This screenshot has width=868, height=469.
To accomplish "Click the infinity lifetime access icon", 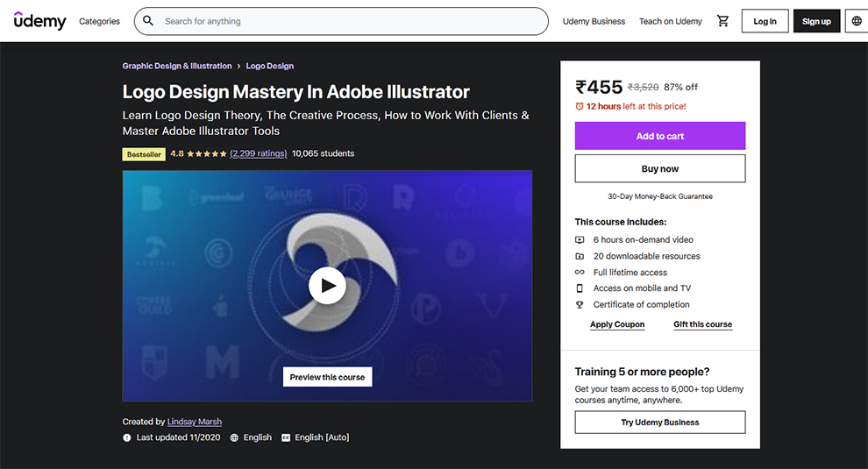I will pos(580,273).
